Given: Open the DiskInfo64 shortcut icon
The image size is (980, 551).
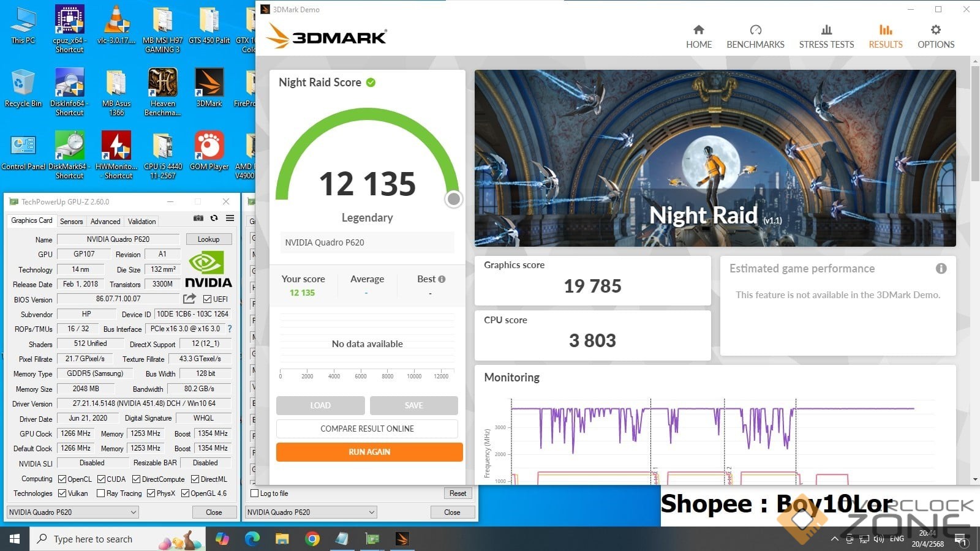Looking at the screenshot, I should (x=69, y=92).
